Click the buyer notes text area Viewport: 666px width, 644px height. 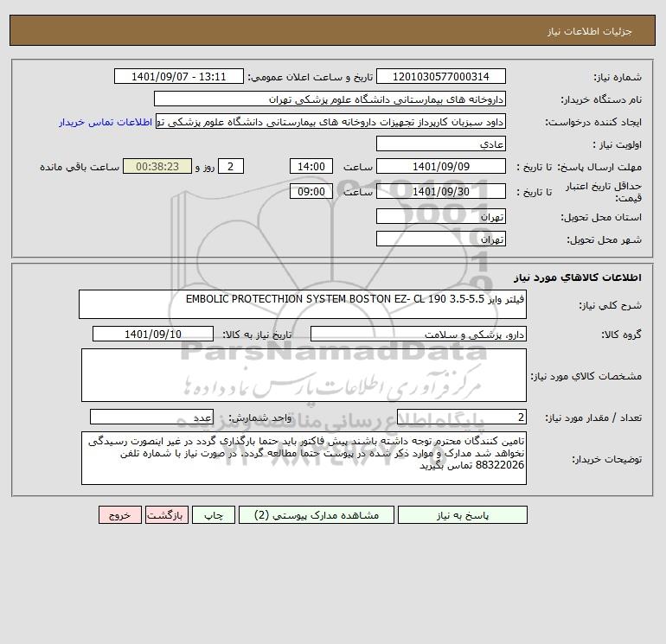304,458
